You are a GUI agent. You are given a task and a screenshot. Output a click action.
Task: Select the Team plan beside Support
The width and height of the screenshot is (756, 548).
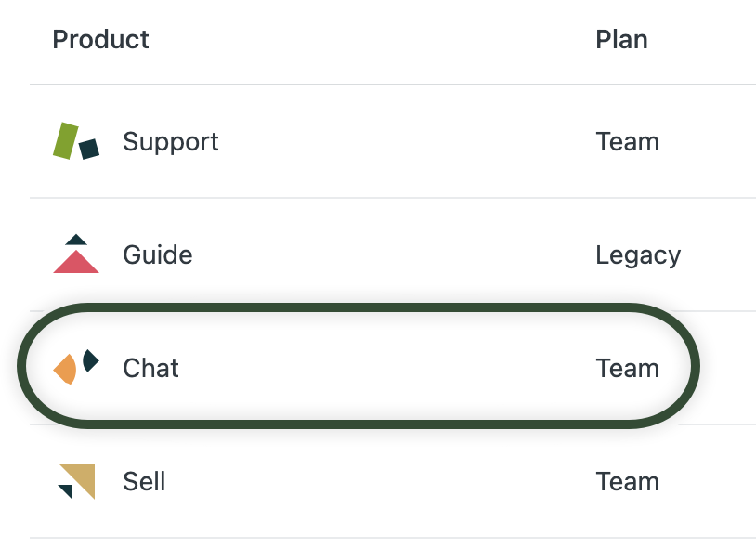627,141
